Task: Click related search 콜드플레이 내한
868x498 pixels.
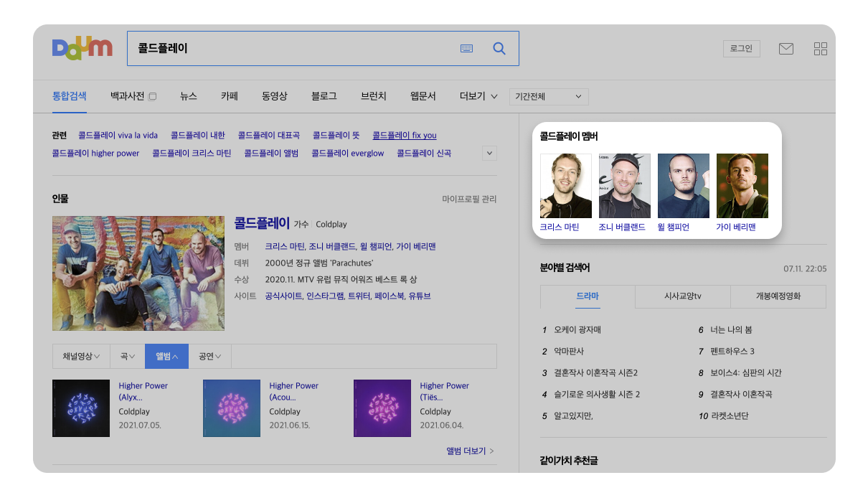Action: tap(198, 135)
